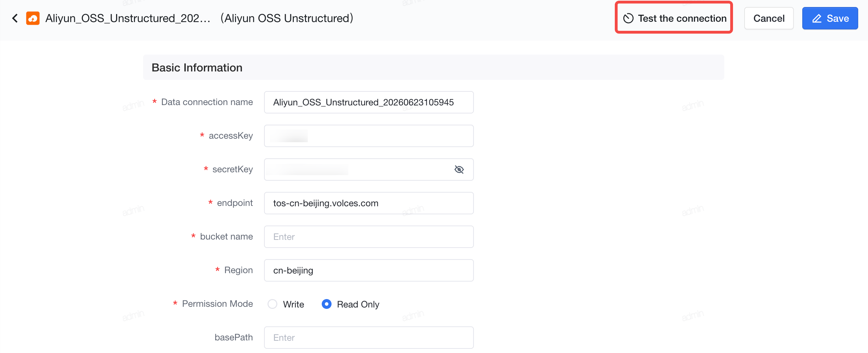Click into the accessKey field

coord(369,136)
